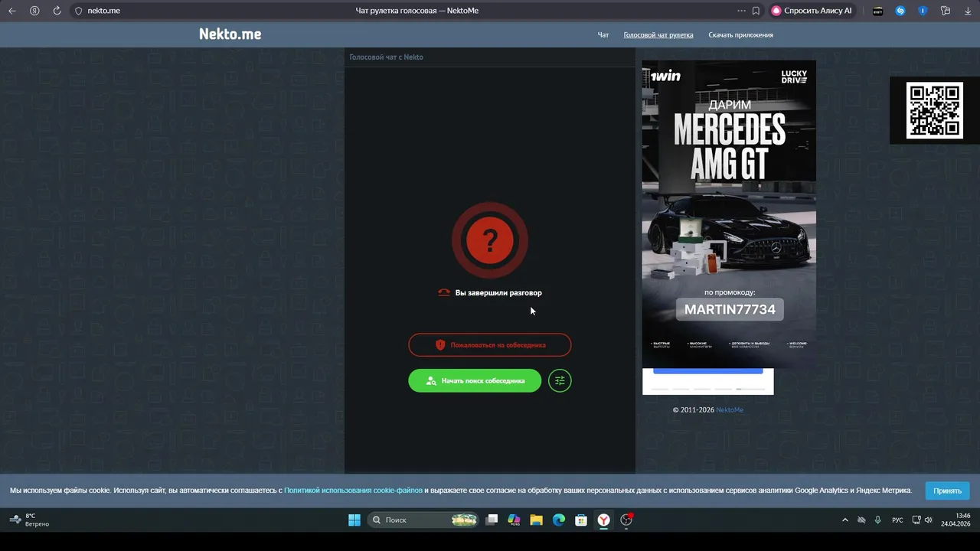This screenshot has height=551, width=980.
Task: Click the OneDrive cloud tray icon
Action: 861,520
